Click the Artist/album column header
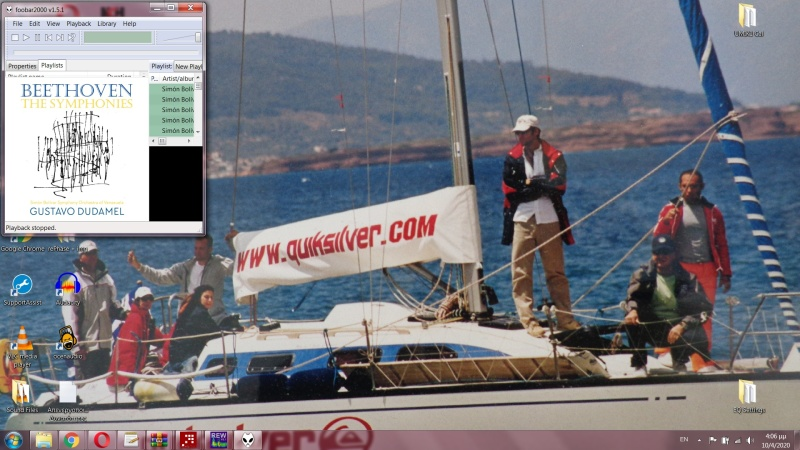Image resolution: width=800 pixels, height=450 pixels. point(178,79)
